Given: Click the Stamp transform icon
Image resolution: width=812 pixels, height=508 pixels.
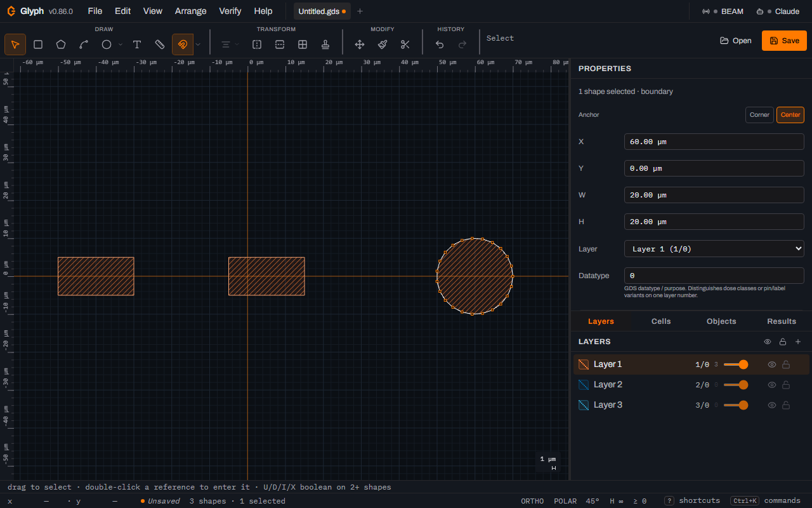Looking at the screenshot, I should (325, 44).
